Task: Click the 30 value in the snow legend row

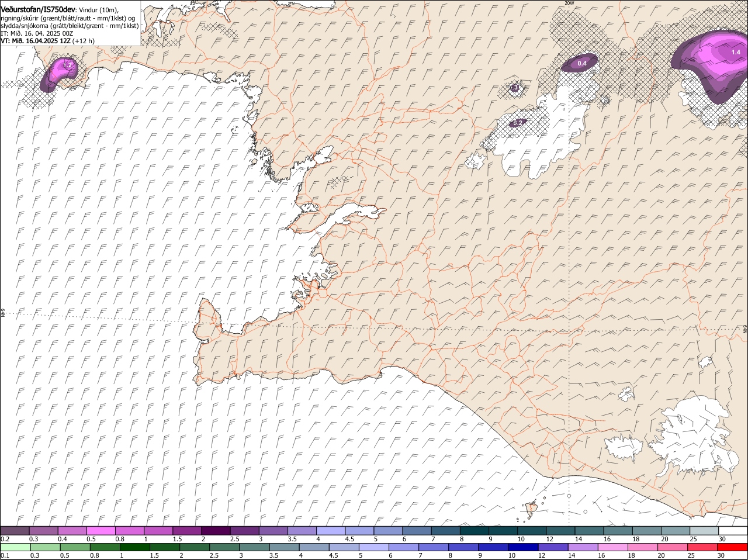Action: click(x=722, y=539)
